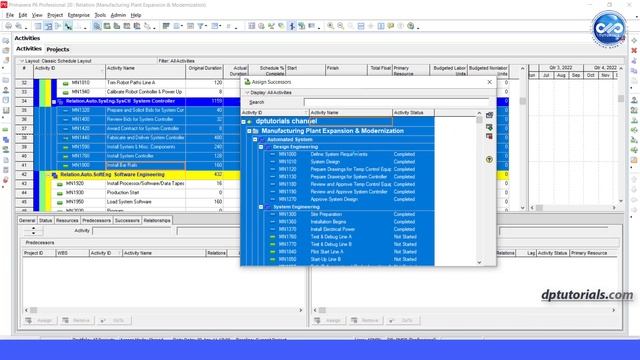Screen dimensions: 640x360
Task: Select MN1840 Pilot Start Line A row
Action: (x=338, y=252)
